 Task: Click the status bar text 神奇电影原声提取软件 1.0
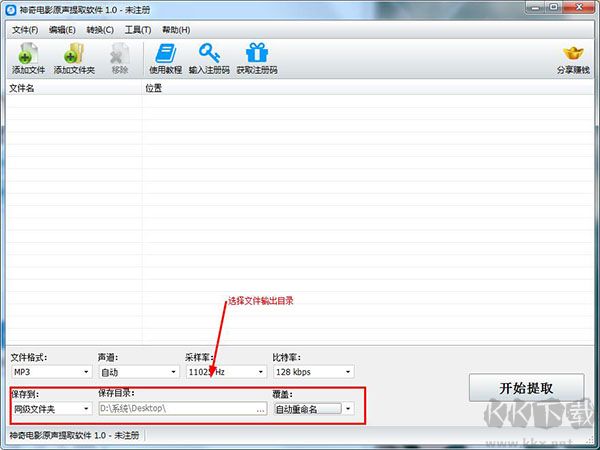click(74, 435)
